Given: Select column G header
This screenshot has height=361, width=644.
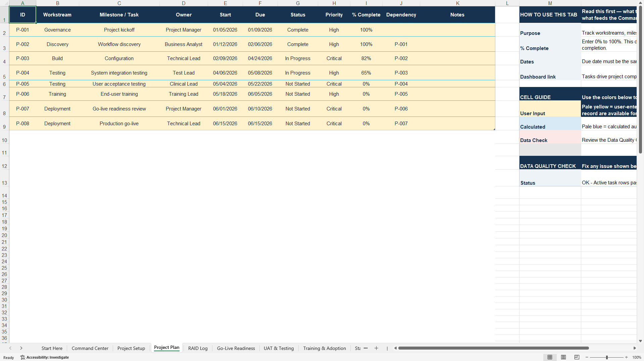Looking at the screenshot, I should pyautogui.click(x=298, y=3).
